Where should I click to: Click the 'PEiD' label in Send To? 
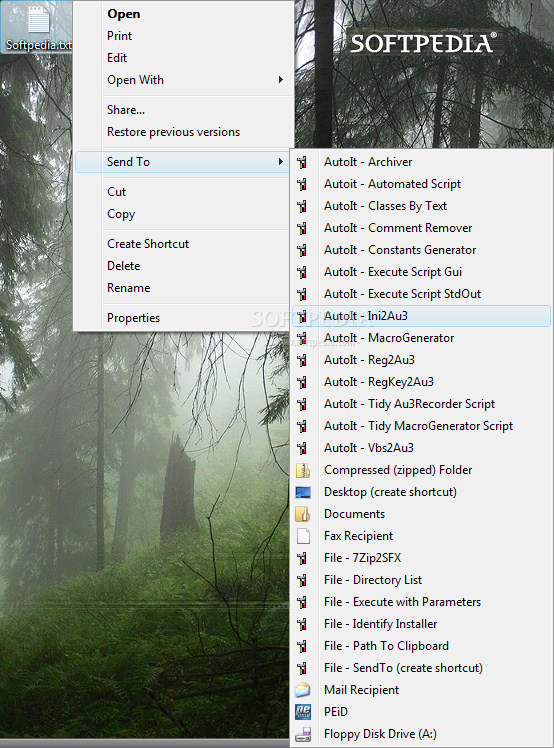(x=336, y=712)
